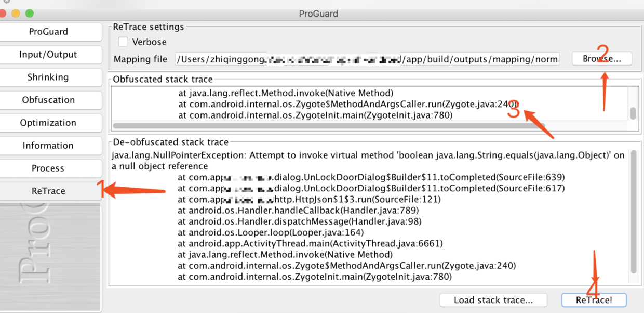Maximize the ProGuard window with the green button
Screen dimensions: 644x313
(29, 14)
